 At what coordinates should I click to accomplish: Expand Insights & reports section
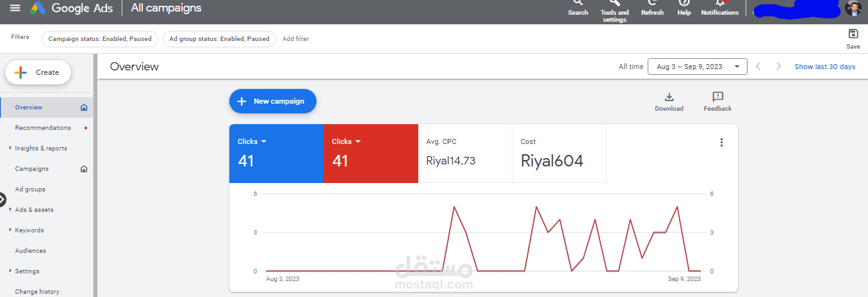pos(10,148)
